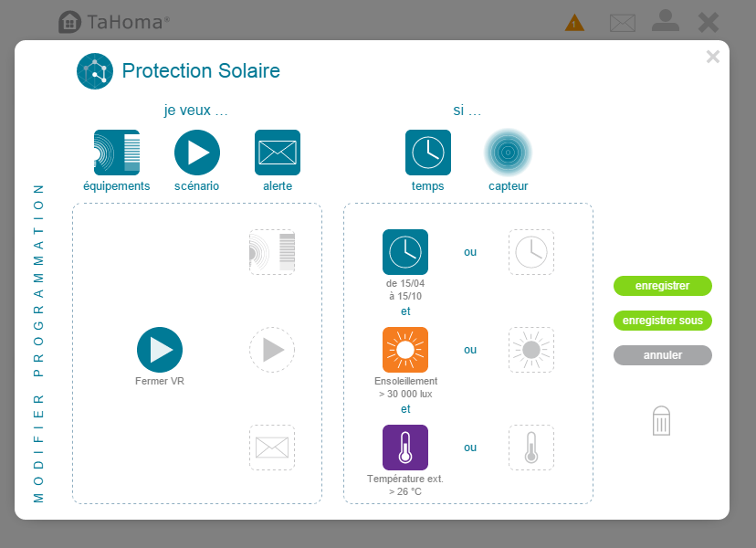Screen dimensions: 756x548
Task: Click the empty alert action slot
Action: (272, 448)
